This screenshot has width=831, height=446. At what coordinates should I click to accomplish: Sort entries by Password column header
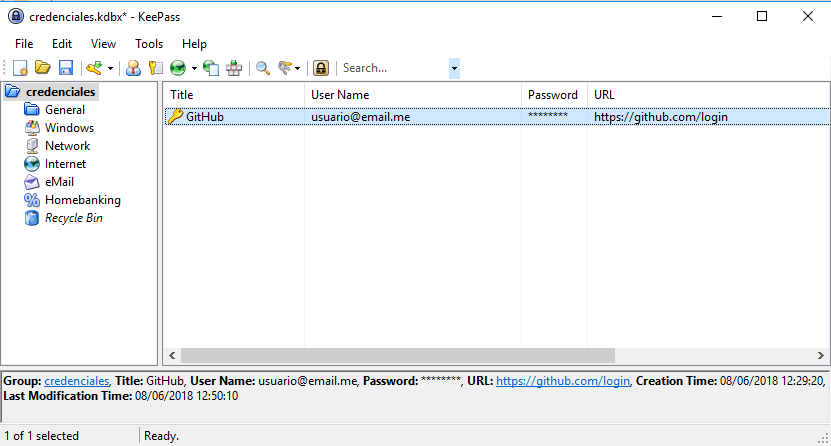[x=554, y=95]
